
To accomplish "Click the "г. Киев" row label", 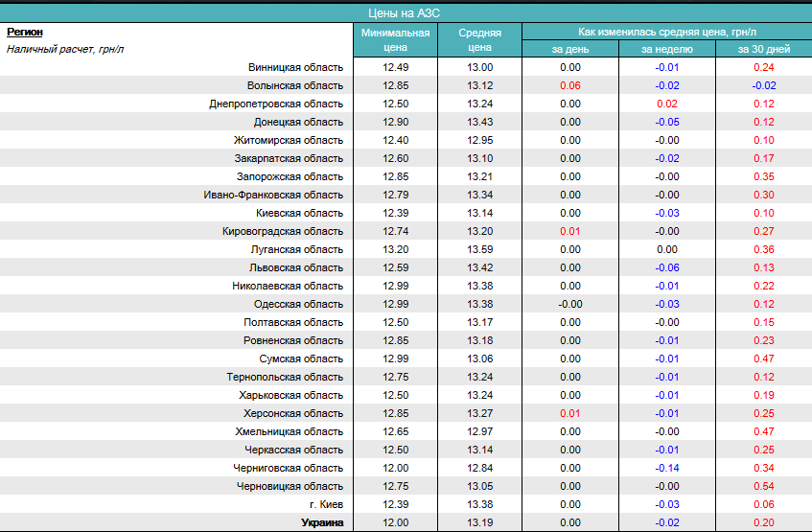I will coord(325,504).
